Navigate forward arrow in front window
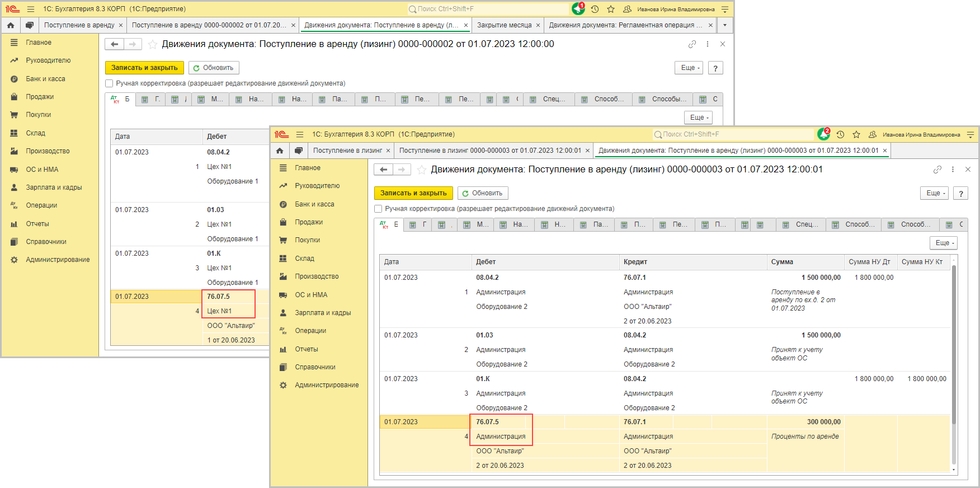The height and width of the screenshot is (488, 980). pos(402,170)
